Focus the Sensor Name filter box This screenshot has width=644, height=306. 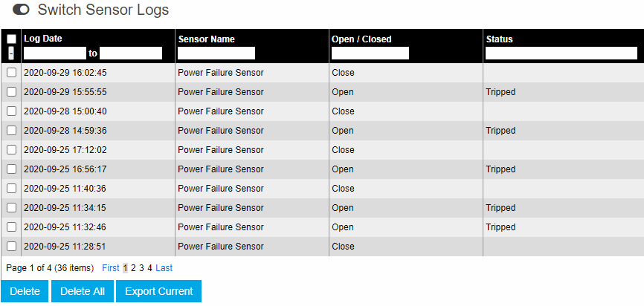pyautogui.click(x=216, y=53)
